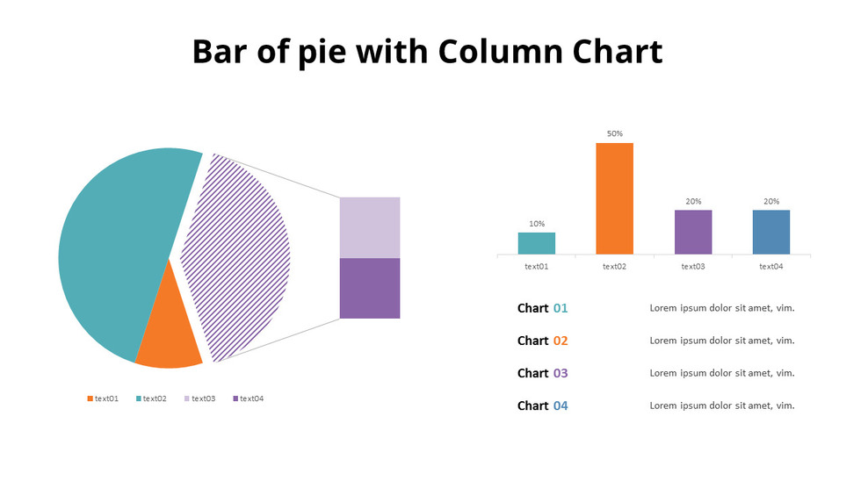868x488 pixels.
Task: Click the dark purple stacked bar segment
Action: (369, 288)
